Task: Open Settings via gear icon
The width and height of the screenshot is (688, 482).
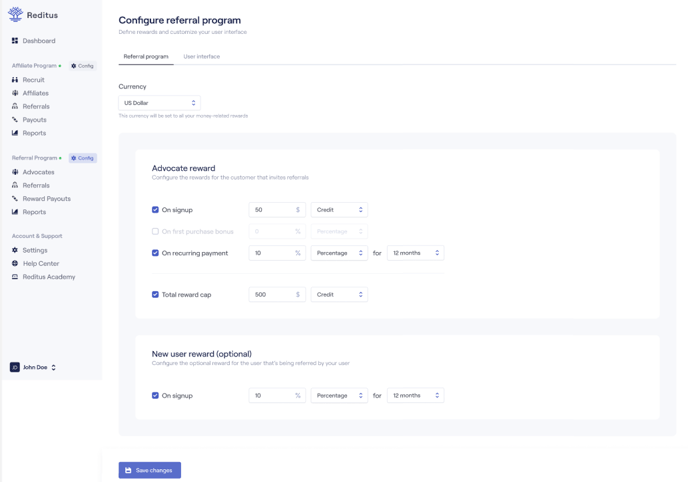Action: click(x=15, y=250)
